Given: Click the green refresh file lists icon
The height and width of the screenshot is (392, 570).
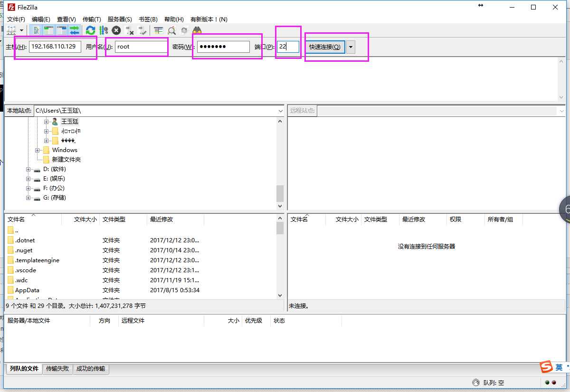Looking at the screenshot, I should [x=90, y=30].
